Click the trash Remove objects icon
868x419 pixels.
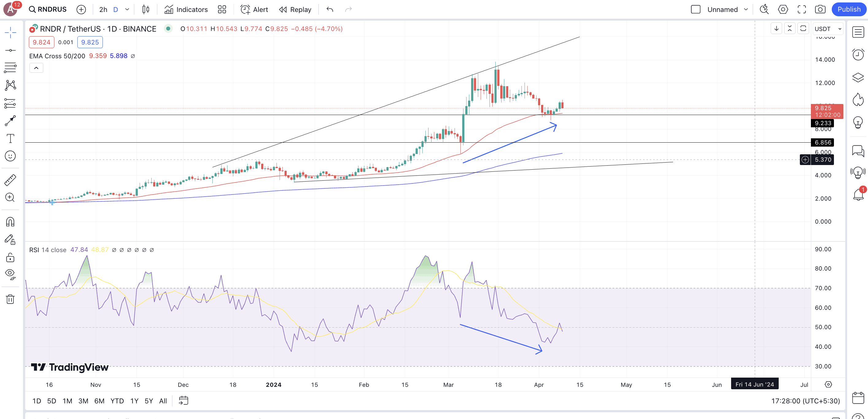coord(10,299)
